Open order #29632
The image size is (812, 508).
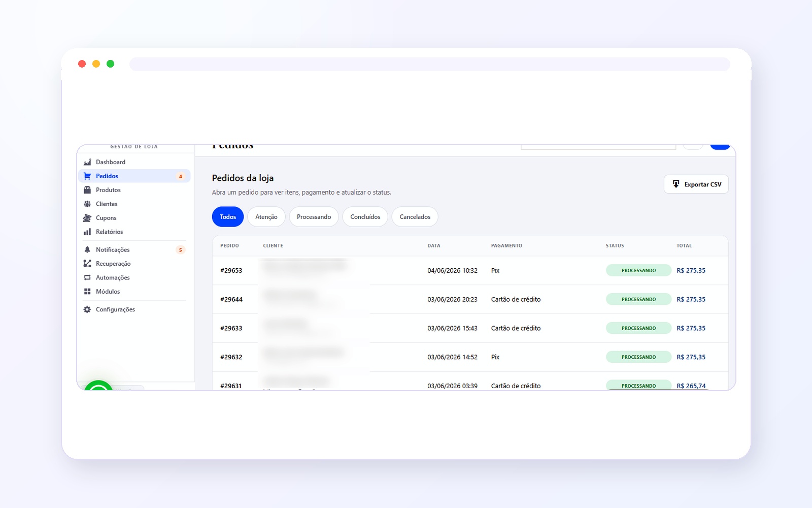tap(231, 357)
